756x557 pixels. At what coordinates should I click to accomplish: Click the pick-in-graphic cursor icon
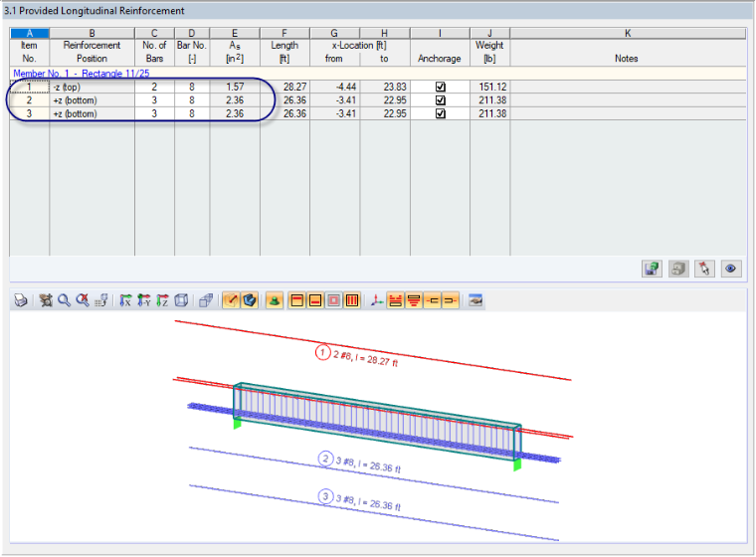pos(704,269)
